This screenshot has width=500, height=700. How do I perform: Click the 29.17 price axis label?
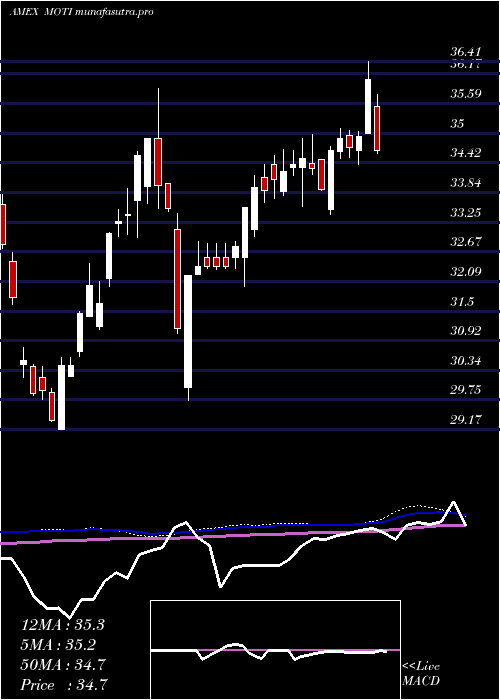click(466, 420)
